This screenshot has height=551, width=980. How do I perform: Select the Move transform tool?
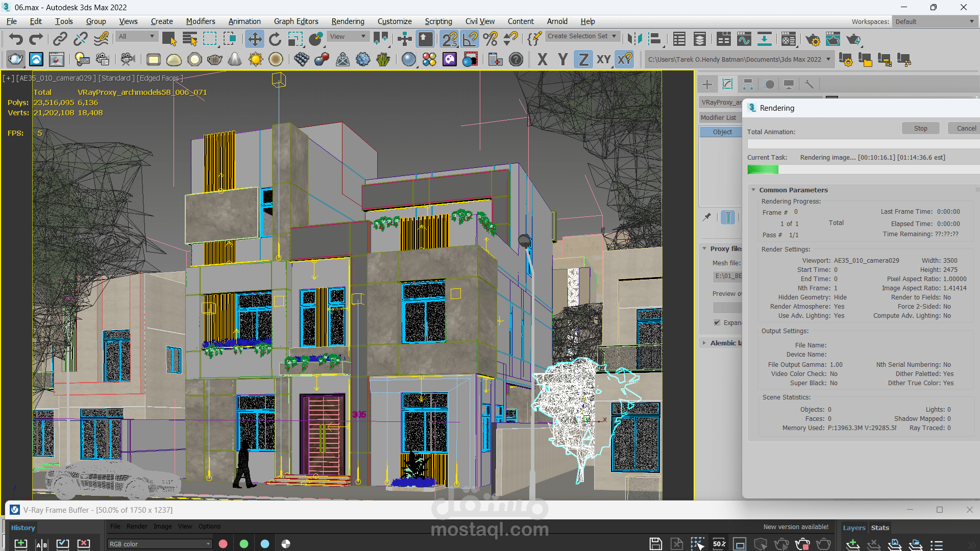tap(254, 39)
